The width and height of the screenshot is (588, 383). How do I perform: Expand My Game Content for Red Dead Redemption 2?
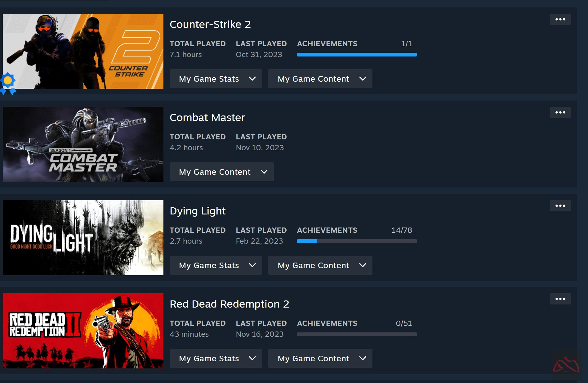tap(320, 358)
